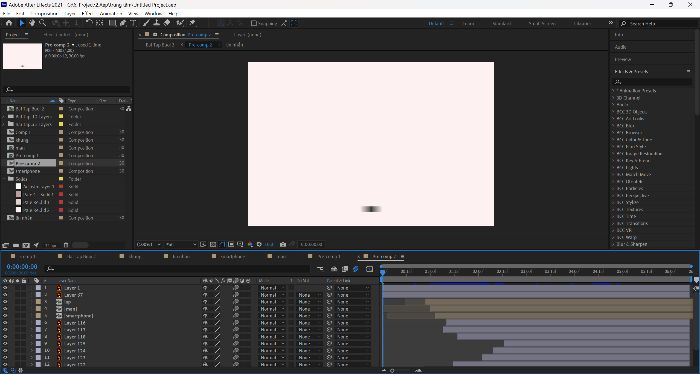Click the Home icon in toolbar

pos(8,23)
